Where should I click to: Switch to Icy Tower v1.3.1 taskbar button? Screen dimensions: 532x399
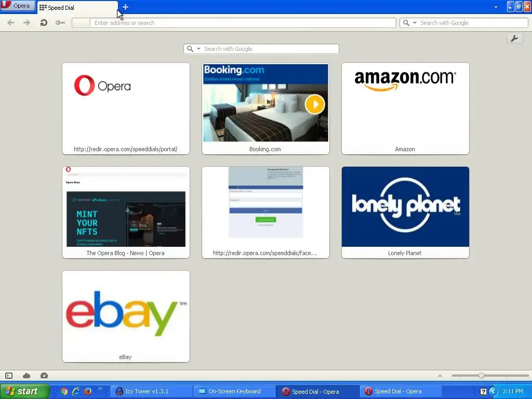[151, 392]
